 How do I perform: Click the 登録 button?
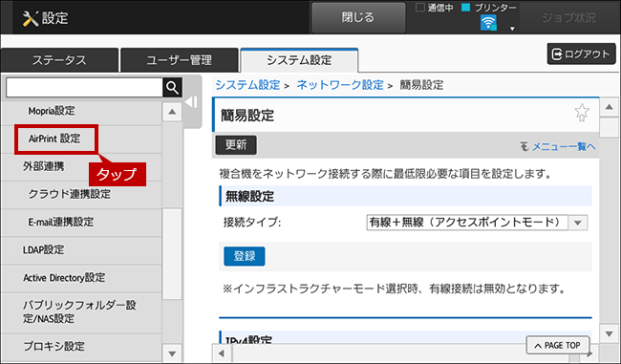coord(245,256)
